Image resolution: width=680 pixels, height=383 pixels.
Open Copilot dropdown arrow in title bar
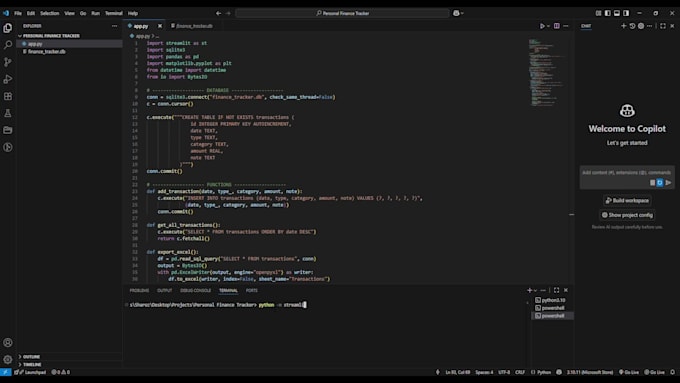point(462,13)
